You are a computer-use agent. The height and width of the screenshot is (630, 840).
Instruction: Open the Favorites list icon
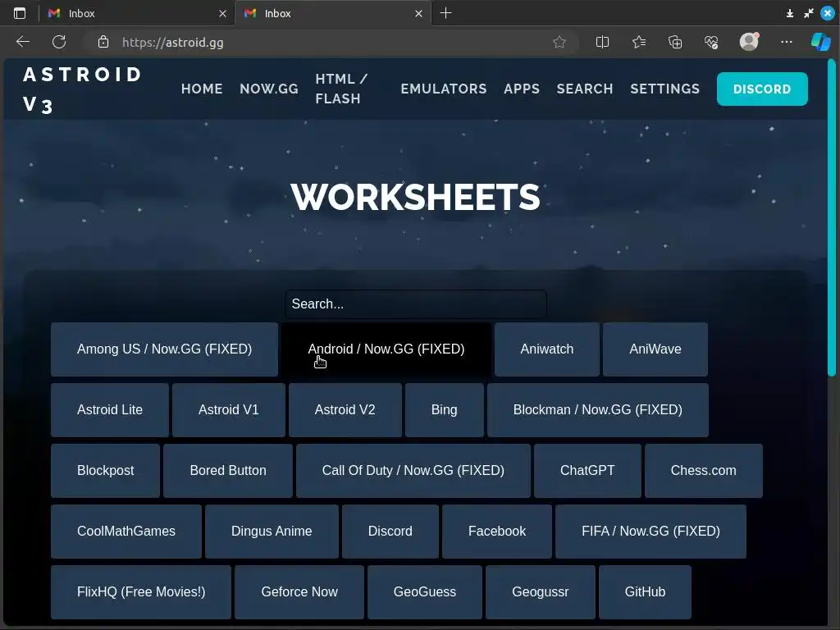coord(638,42)
